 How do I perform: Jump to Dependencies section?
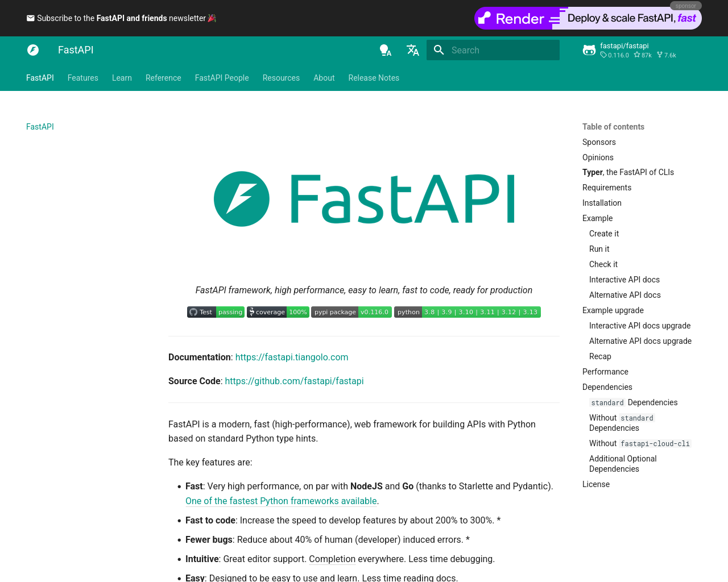[607, 387]
